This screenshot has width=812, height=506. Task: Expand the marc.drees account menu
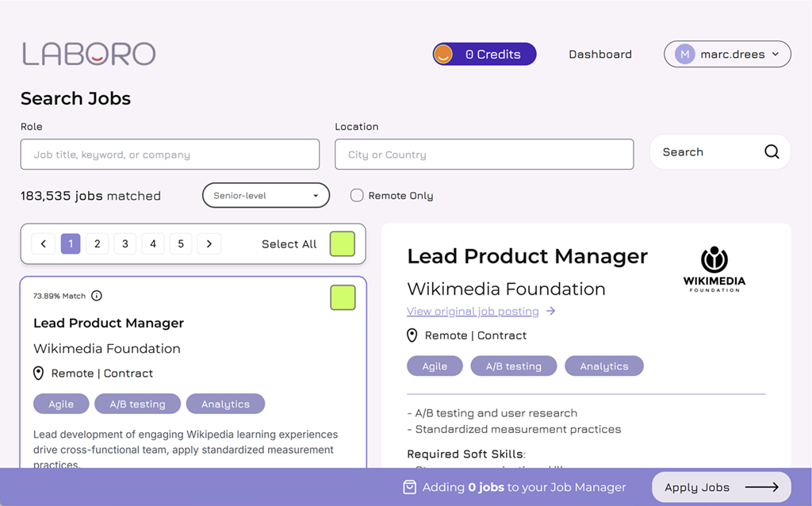775,54
